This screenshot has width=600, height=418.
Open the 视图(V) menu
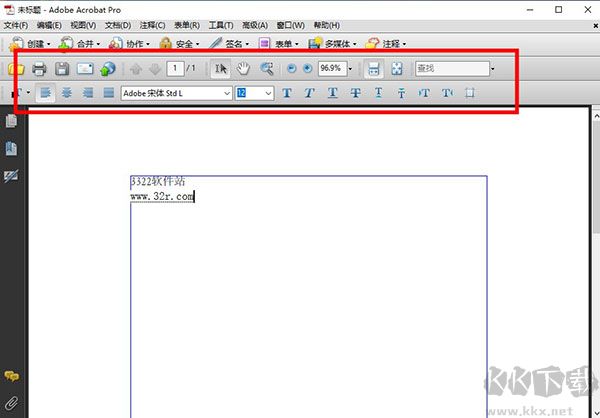(83, 25)
